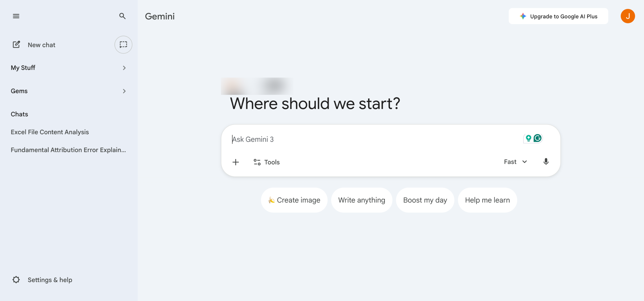Viewport: 644px width, 301px height.
Task: Click the New chat pencil icon
Action: (16, 45)
